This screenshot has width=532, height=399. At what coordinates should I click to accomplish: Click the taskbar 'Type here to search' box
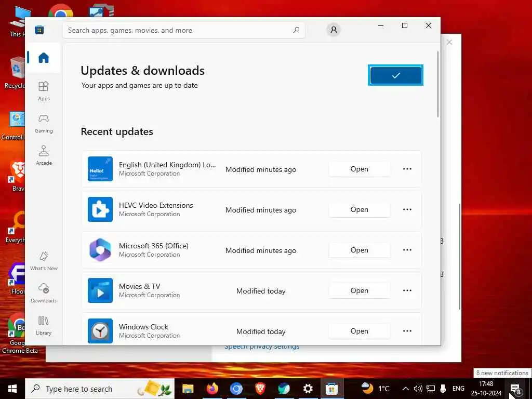[x=100, y=389]
